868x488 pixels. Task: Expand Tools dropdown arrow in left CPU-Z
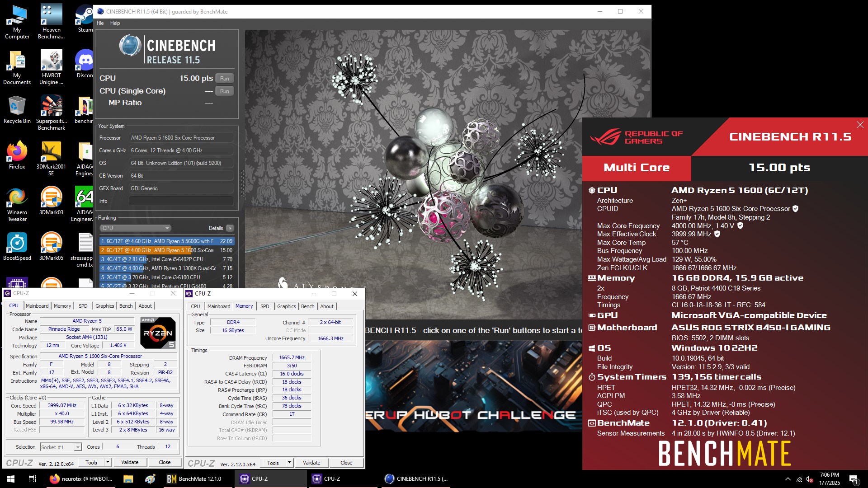(x=108, y=462)
